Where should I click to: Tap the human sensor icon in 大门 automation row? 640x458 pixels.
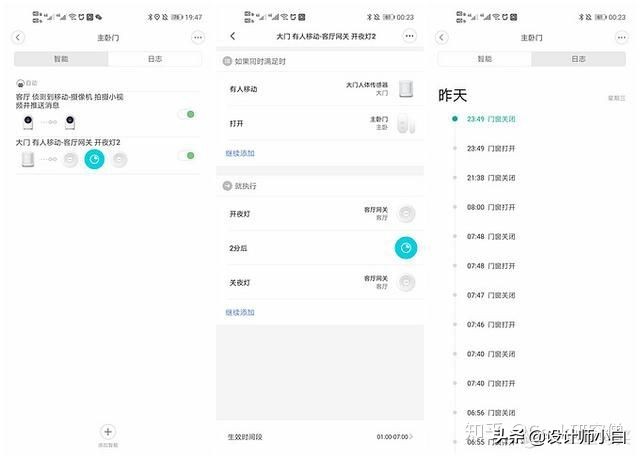[28, 159]
